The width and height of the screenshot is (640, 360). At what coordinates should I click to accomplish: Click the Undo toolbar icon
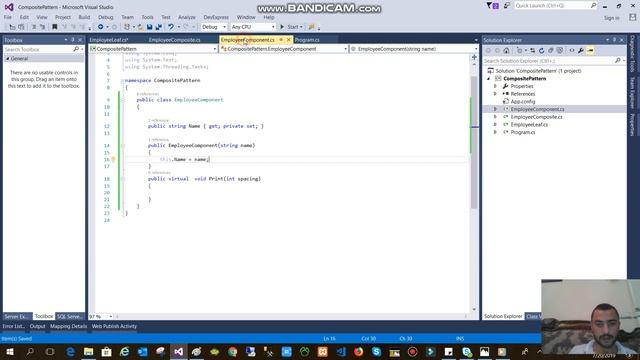click(171, 27)
